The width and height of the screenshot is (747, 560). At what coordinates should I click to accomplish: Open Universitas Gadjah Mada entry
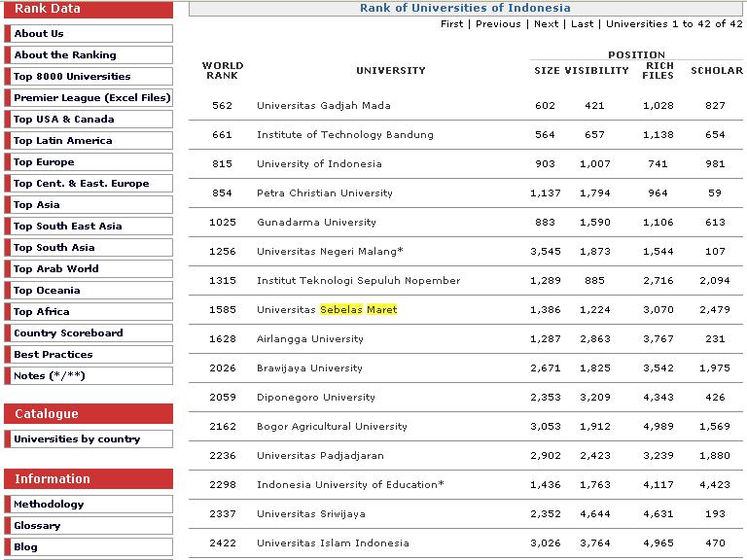[324, 106]
